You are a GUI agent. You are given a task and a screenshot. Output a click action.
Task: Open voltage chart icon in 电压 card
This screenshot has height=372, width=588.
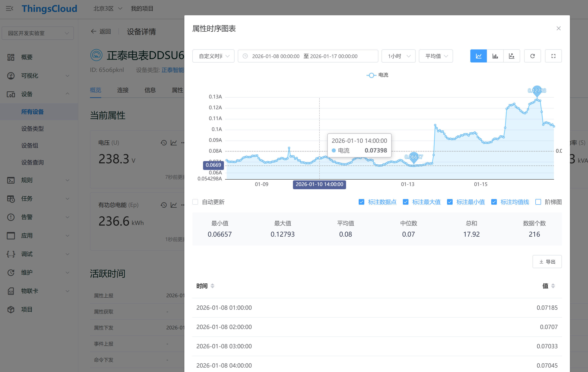point(174,143)
